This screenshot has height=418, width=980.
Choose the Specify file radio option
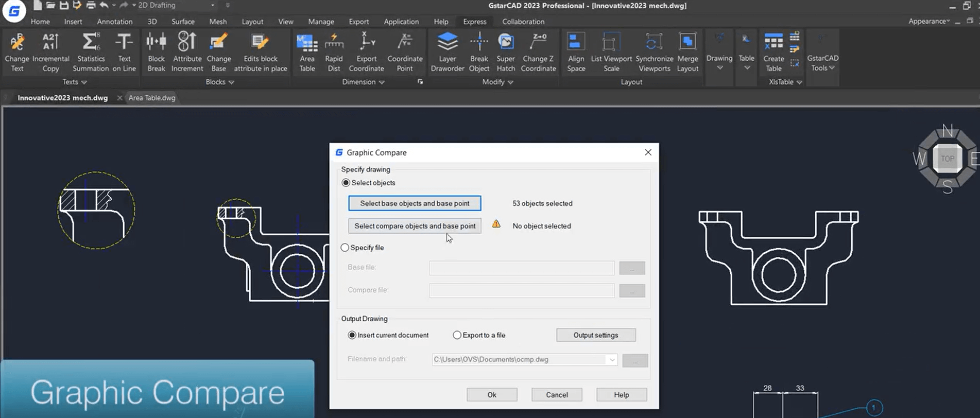coord(345,248)
